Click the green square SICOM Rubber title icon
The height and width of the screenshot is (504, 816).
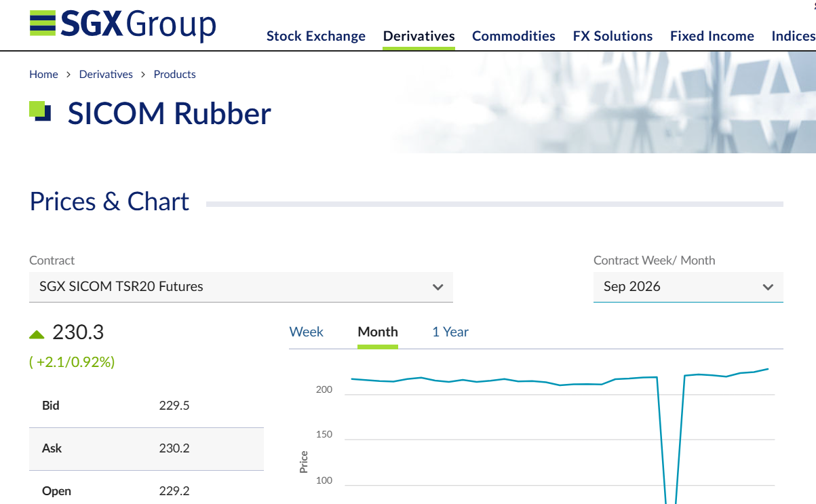tap(40, 111)
